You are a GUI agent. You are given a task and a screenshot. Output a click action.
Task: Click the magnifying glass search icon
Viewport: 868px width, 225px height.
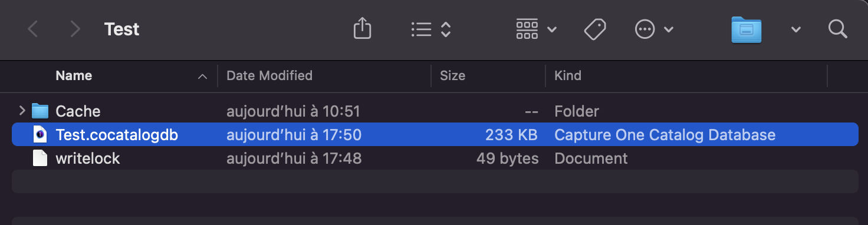tap(837, 29)
